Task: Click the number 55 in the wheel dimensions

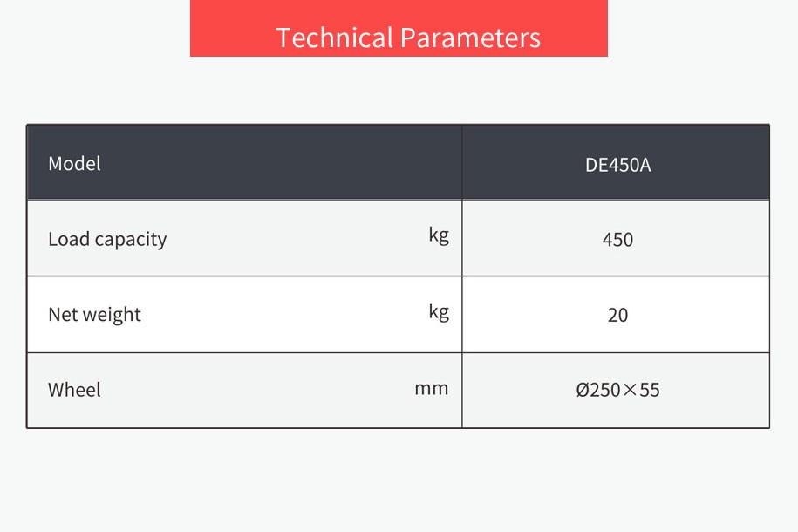Action: tap(650, 390)
